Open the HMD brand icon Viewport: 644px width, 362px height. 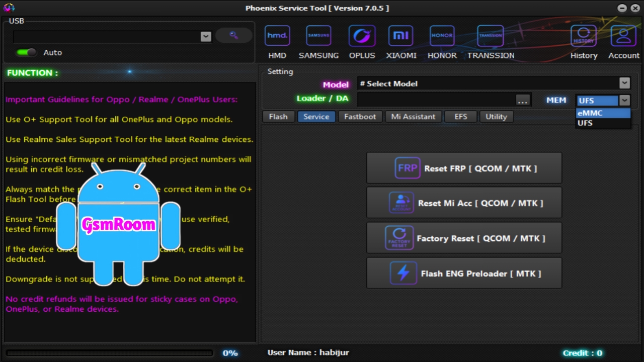(277, 36)
